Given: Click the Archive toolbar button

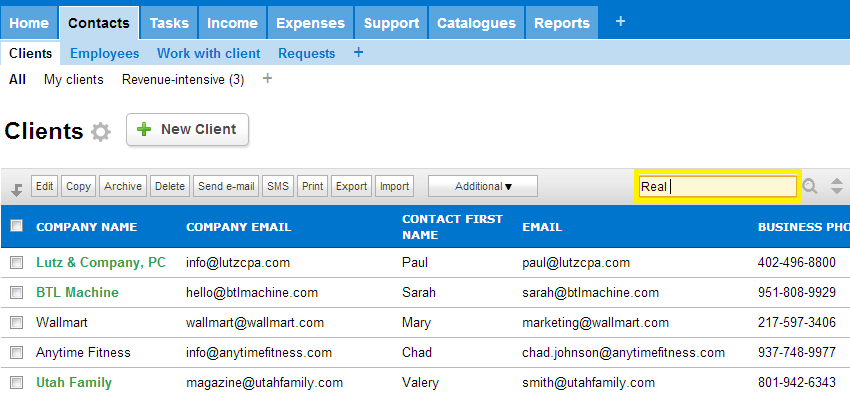Looking at the screenshot, I should pyautogui.click(x=123, y=186).
